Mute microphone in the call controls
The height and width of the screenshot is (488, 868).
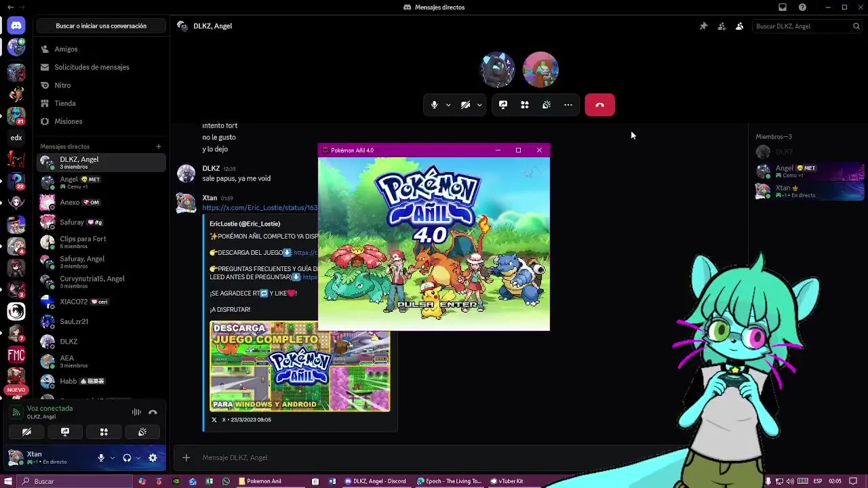point(435,105)
